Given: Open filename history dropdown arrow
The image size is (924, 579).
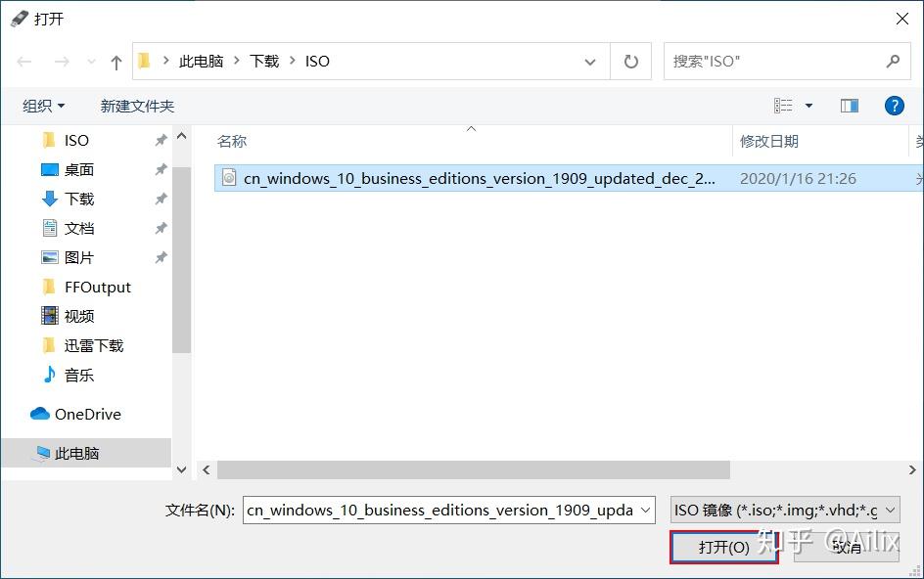Looking at the screenshot, I should pyautogui.click(x=646, y=511).
